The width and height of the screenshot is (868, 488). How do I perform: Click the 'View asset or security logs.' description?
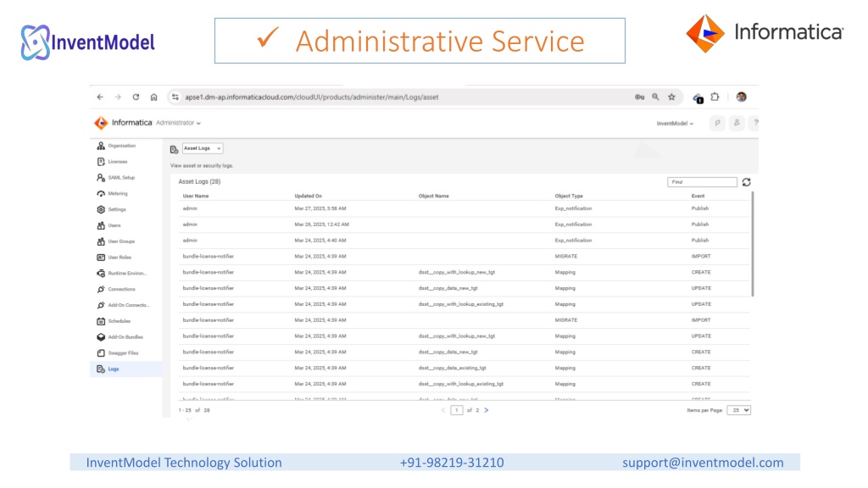pyautogui.click(x=202, y=165)
